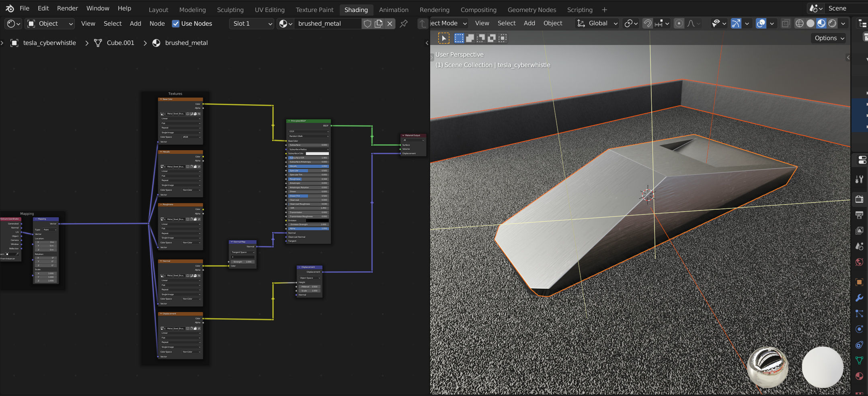
Task: Pin the node tree with pin icon
Action: 404,24
